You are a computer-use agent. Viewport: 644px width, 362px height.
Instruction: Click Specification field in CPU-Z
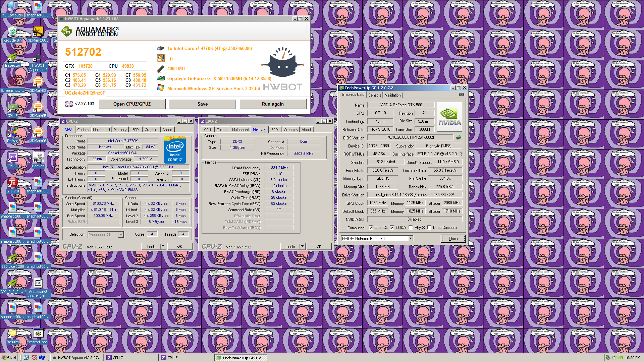click(138, 167)
